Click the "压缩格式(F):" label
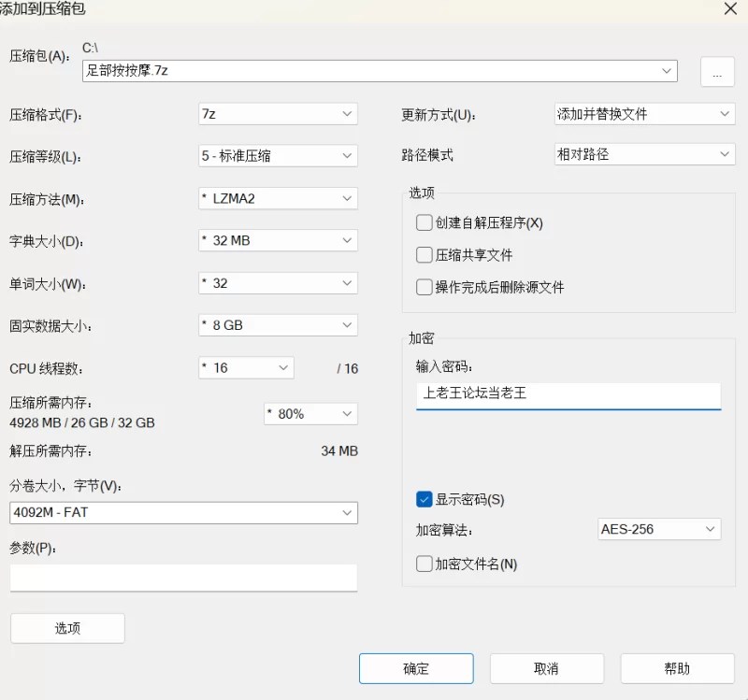The width and height of the screenshot is (748, 700). (x=45, y=115)
